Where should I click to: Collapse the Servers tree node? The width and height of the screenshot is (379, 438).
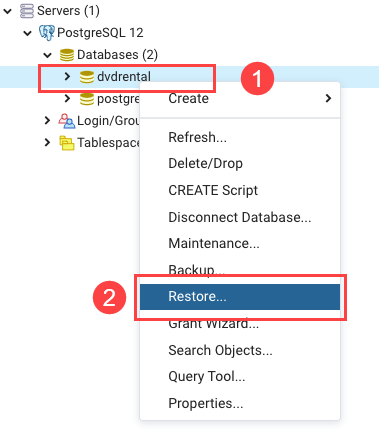(7, 11)
